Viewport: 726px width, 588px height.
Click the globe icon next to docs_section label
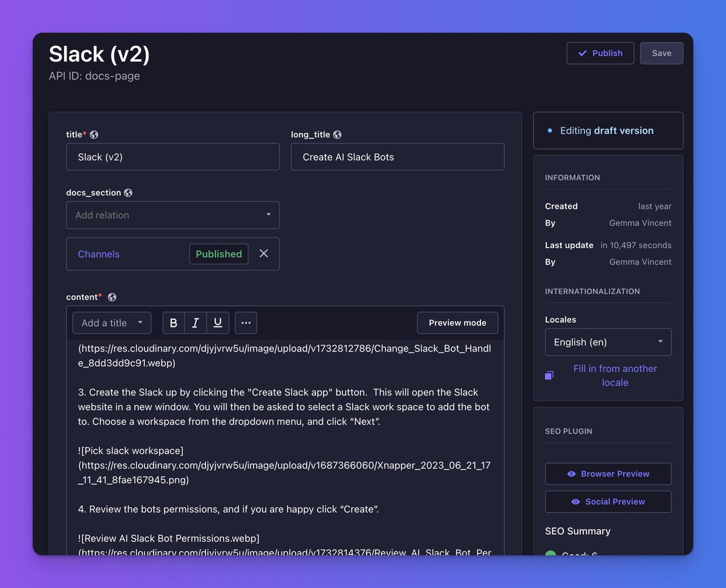[x=128, y=193]
